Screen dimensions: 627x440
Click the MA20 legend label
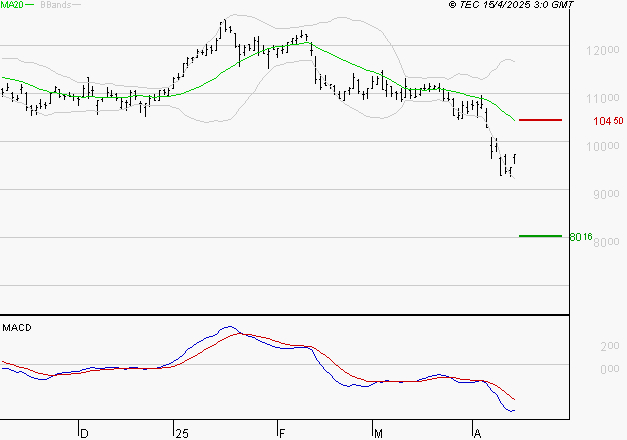[x=14, y=6]
